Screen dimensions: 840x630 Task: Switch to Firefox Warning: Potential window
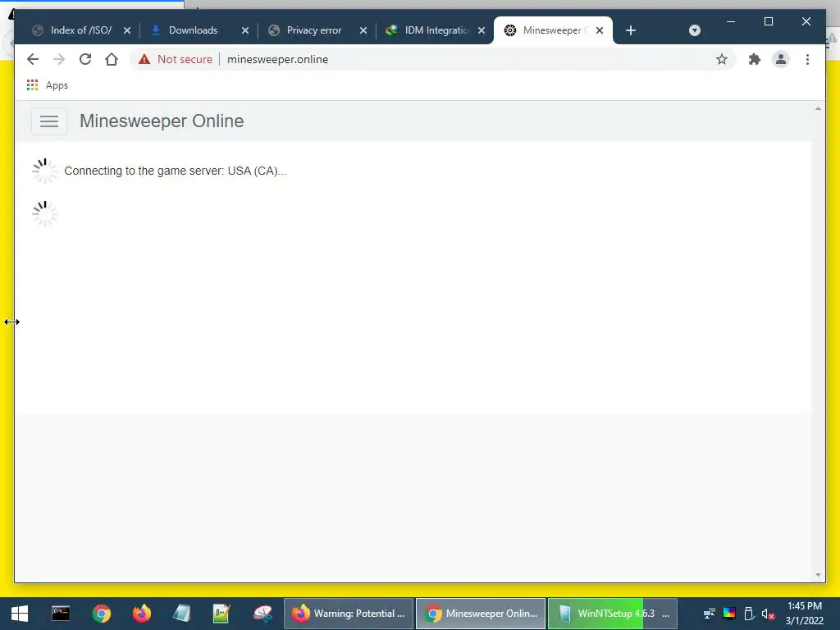tap(349, 614)
